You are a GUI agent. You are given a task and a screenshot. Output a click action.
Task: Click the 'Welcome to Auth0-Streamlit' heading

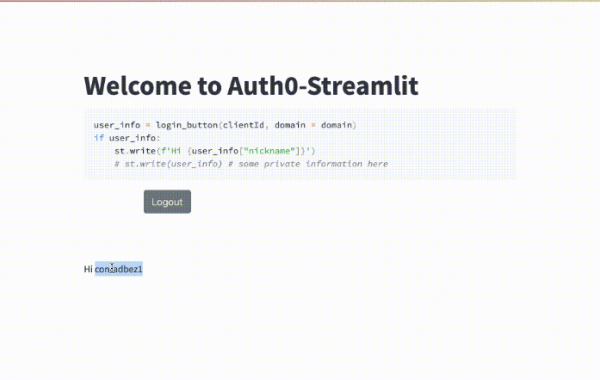tap(251, 86)
